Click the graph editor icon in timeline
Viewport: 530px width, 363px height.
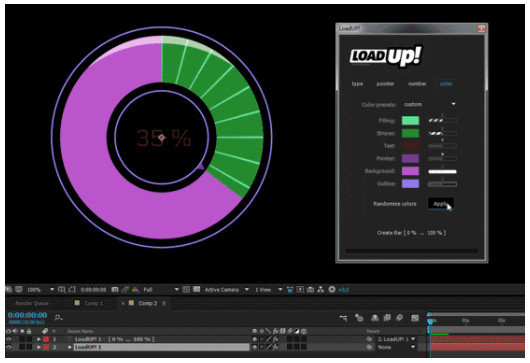click(x=415, y=318)
